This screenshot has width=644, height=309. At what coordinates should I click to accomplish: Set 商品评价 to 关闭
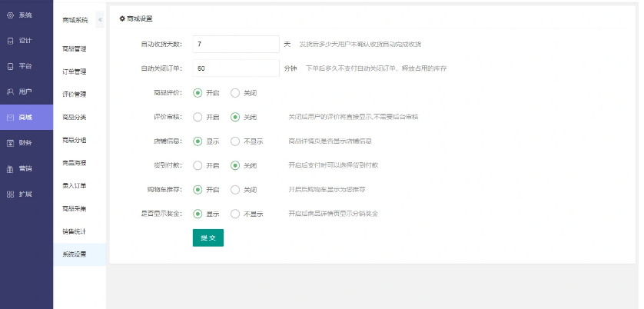coord(235,93)
